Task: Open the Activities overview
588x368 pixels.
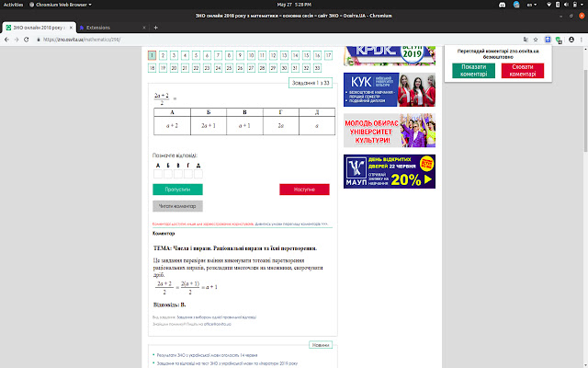Action: point(13,5)
